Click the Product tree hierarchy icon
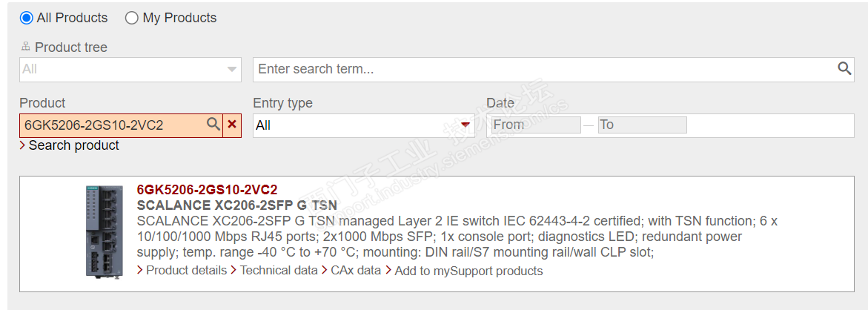The width and height of the screenshot is (868, 310). coord(25,47)
